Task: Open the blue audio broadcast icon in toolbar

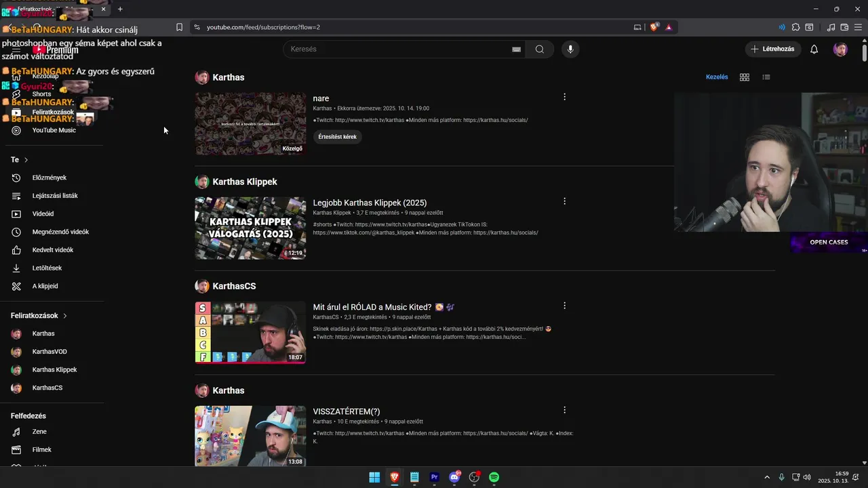Action: tap(782, 27)
